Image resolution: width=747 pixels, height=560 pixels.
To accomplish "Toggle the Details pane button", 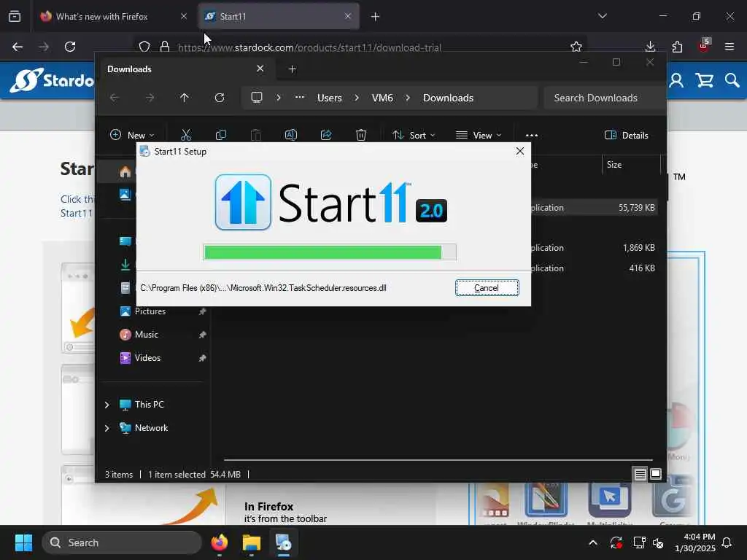I will (627, 135).
